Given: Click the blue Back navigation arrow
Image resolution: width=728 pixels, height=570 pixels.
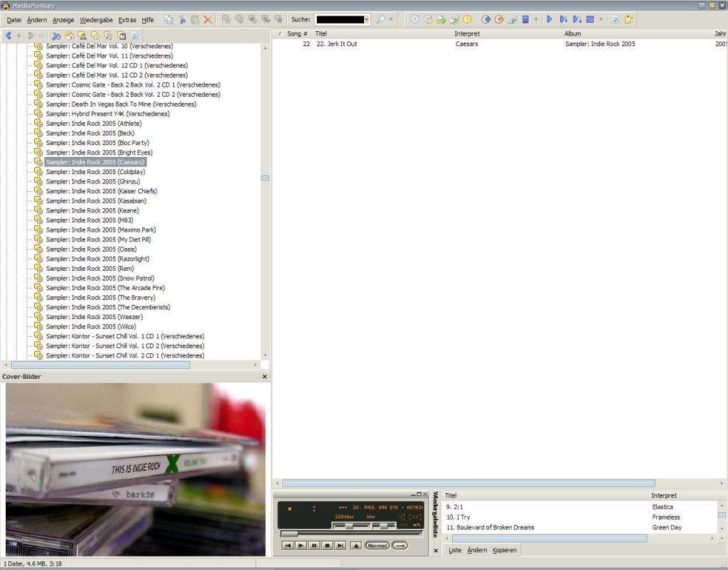Looking at the screenshot, I should pyautogui.click(x=8, y=36).
